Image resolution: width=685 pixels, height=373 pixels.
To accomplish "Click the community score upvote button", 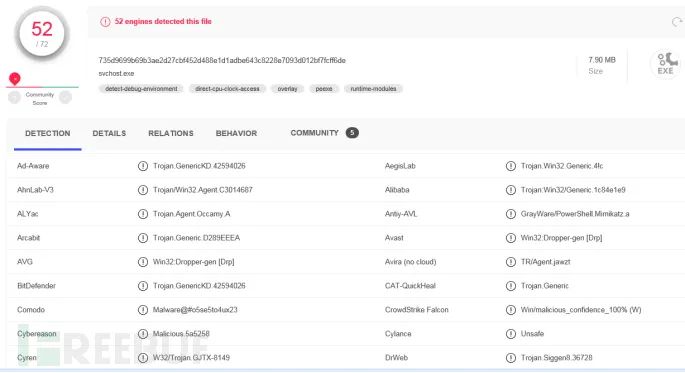I will coord(66,97).
